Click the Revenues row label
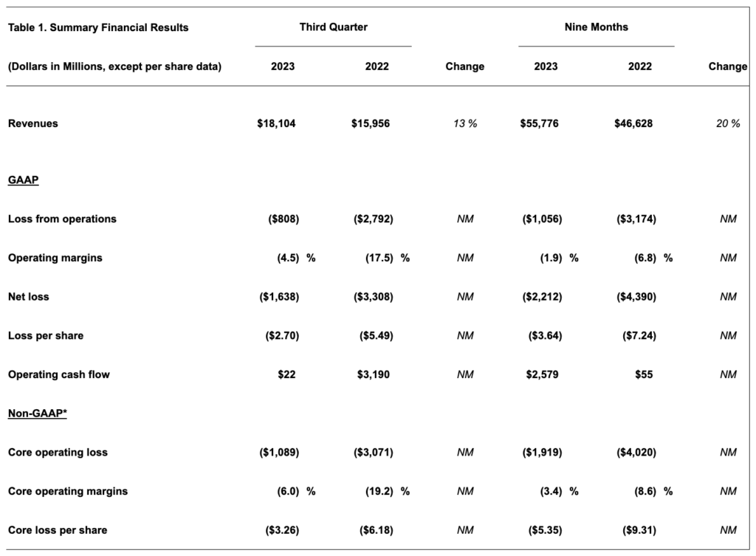 pyautogui.click(x=32, y=123)
